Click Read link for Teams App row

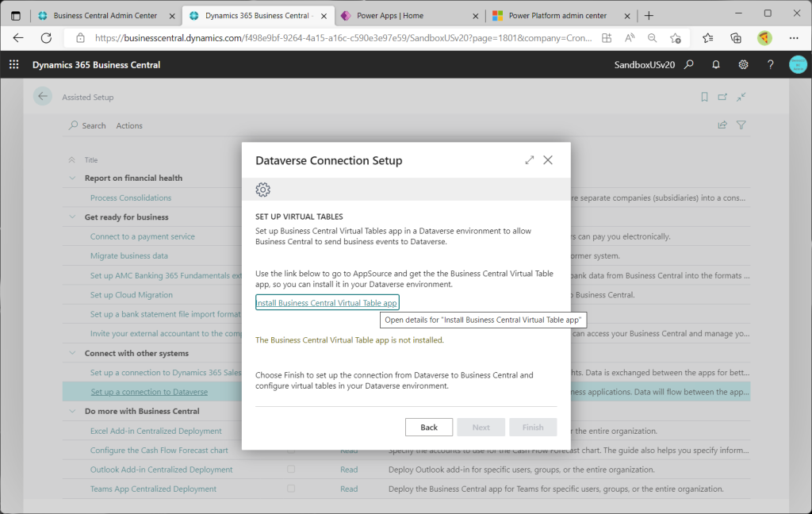click(349, 489)
